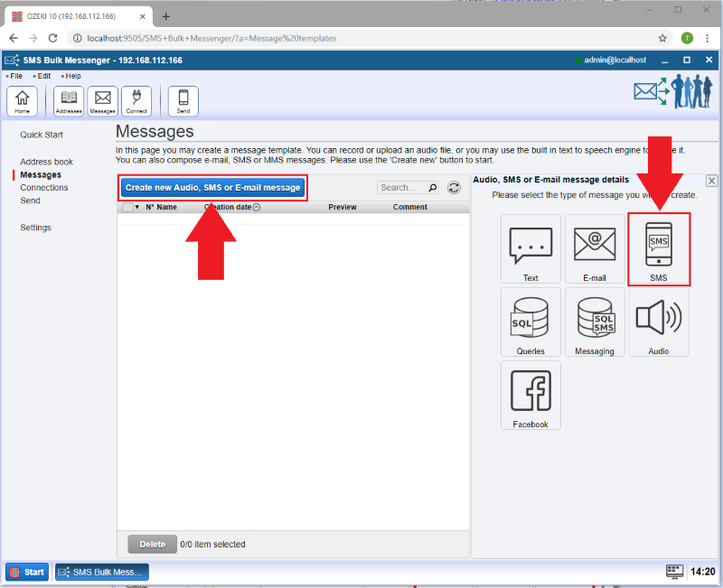Choose the Audio speaker icon
The image size is (723, 588).
pos(659,322)
